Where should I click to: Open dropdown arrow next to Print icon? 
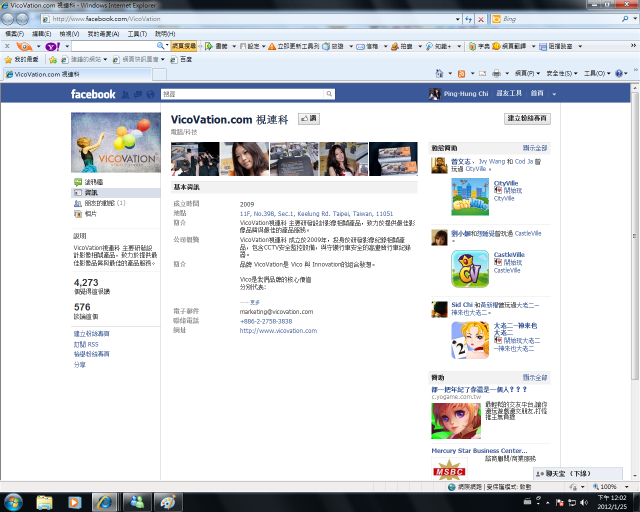[507, 73]
